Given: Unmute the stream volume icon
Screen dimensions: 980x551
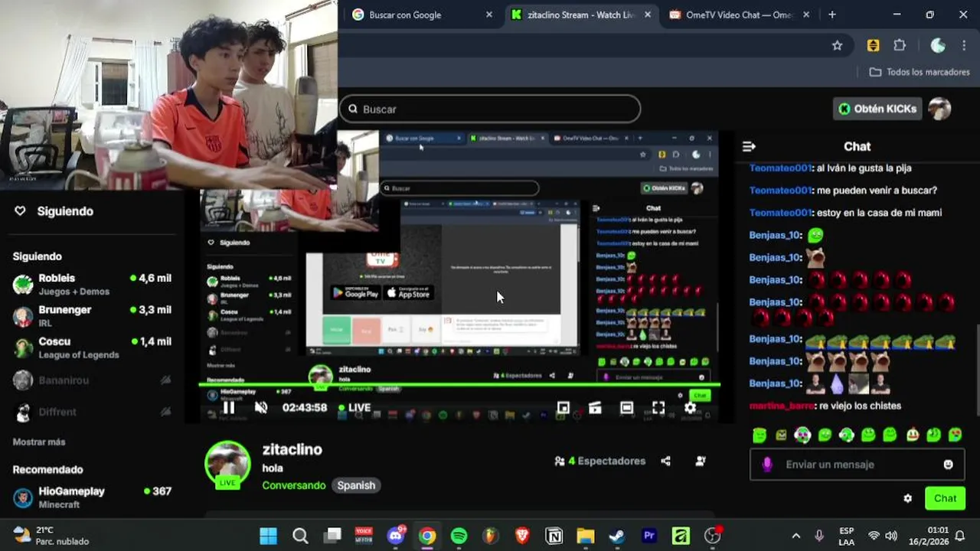Looking at the screenshot, I should tap(261, 408).
